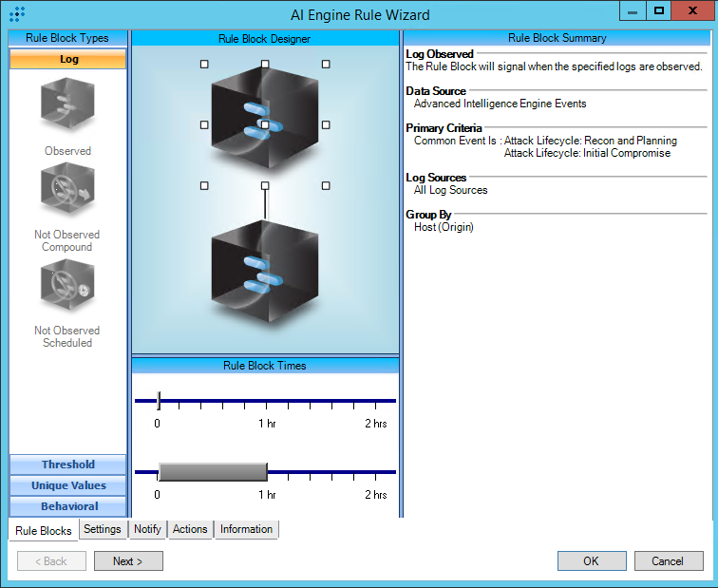Confirm the rule with the OK button
Screen dimensions: 718x588
click(x=591, y=561)
